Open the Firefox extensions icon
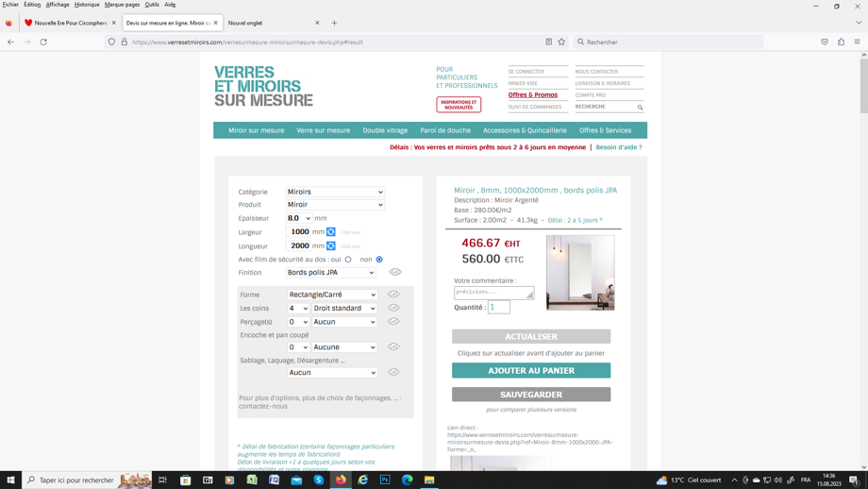Screen dimensions: 868x489 [x=841, y=42]
